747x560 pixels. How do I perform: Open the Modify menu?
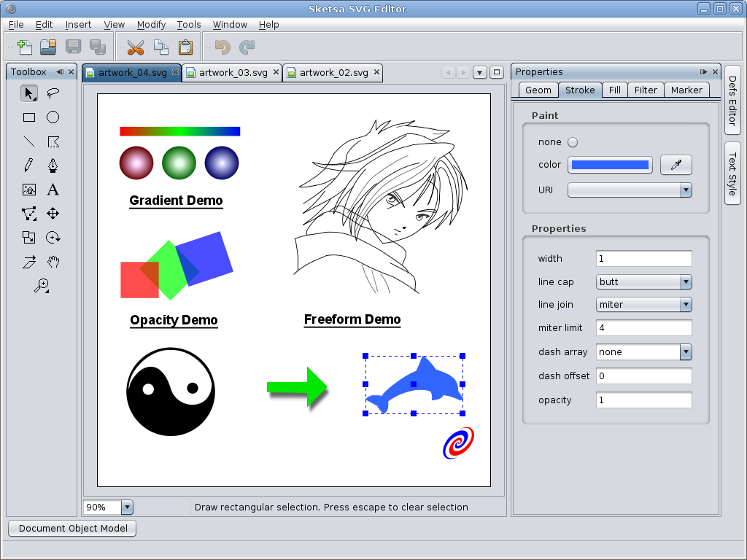[x=151, y=24]
